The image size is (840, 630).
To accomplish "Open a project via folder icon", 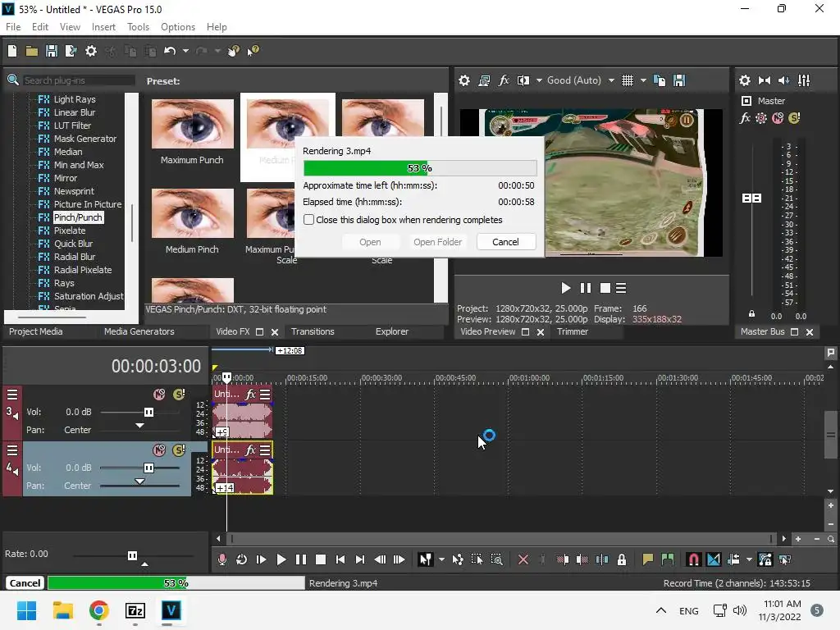I will [x=32, y=51].
